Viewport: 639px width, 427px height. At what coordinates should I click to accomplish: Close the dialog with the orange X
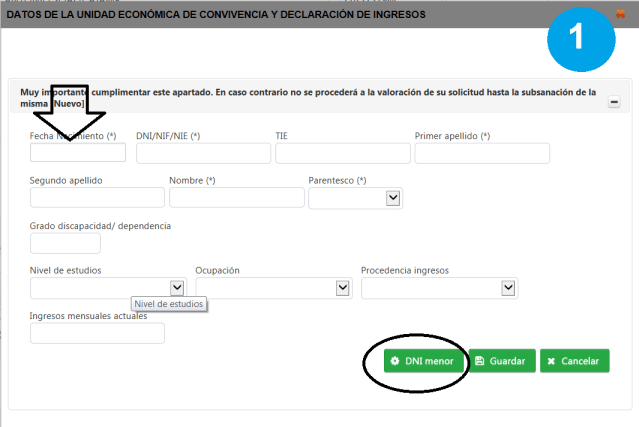(x=621, y=14)
